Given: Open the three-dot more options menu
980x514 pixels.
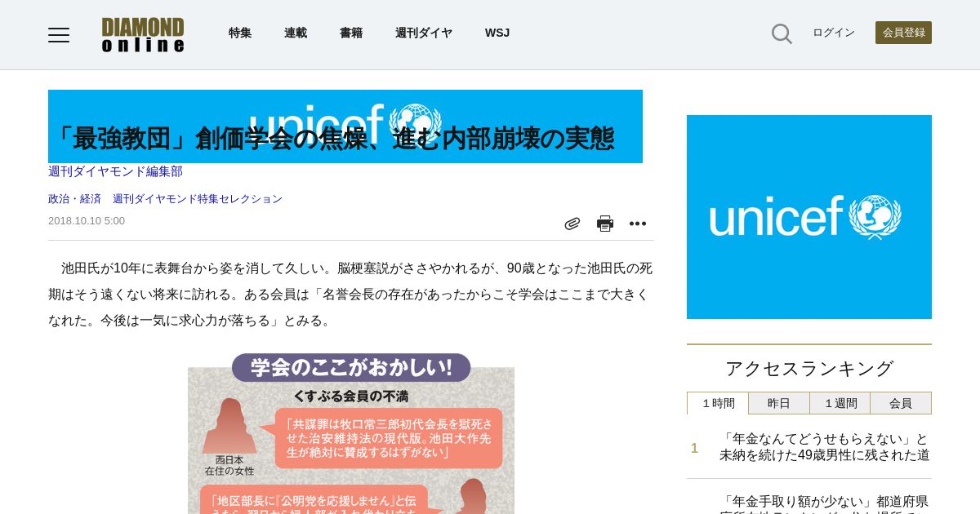Looking at the screenshot, I should pyautogui.click(x=638, y=224).
